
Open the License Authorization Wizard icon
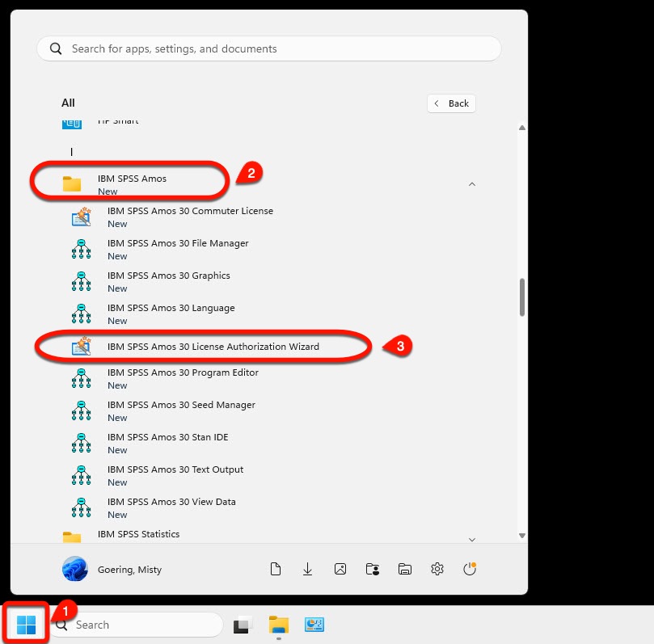coord(82,346)
